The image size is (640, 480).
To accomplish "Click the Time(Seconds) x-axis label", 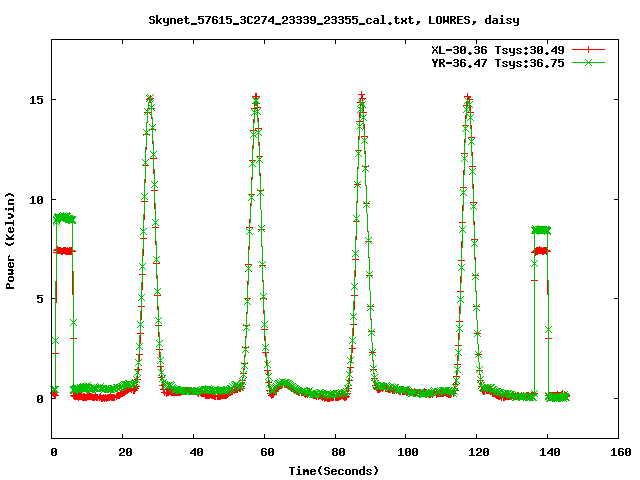I will pos(334,471).
